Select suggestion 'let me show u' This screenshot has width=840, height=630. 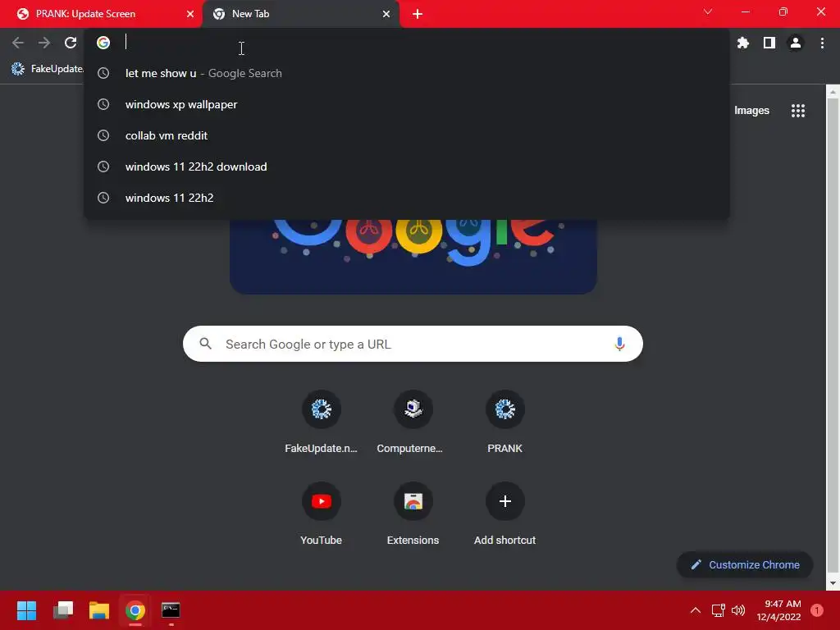407,73
